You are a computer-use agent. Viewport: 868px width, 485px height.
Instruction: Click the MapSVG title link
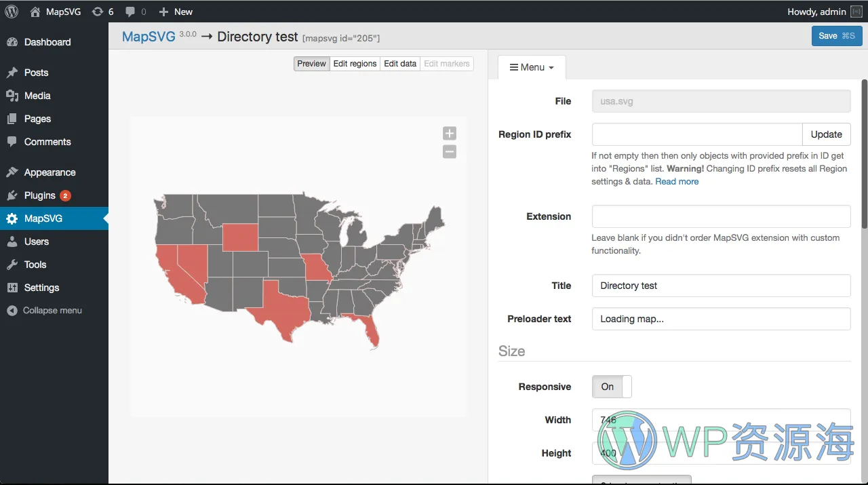point(149,37)
